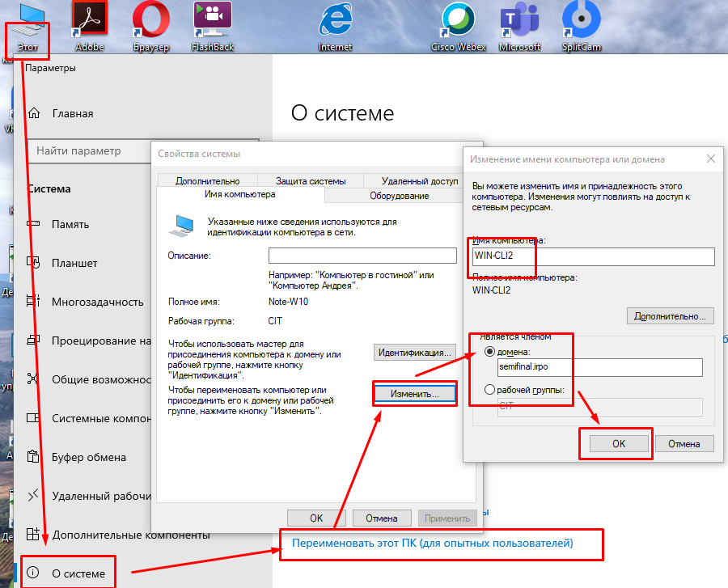Click the 'Имя компьютера' text field
Viewport: 728px width, 588px height.
pyautogui.click(x=593, y=256)
